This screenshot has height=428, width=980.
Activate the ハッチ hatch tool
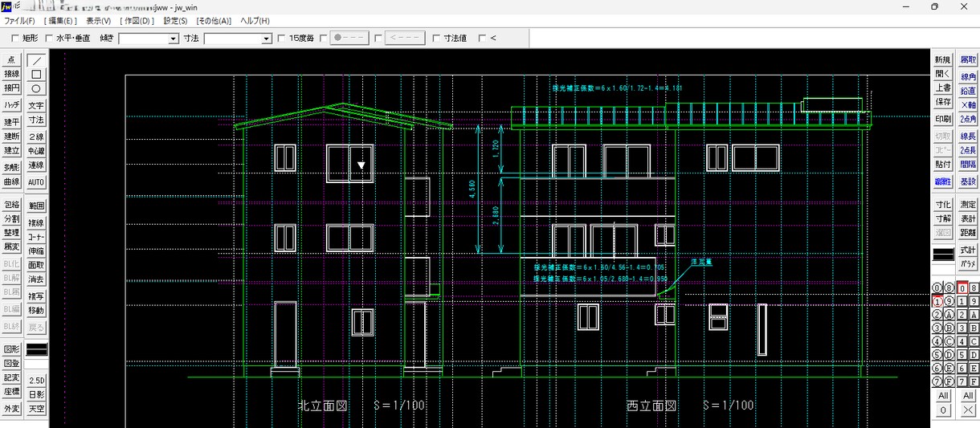point(11,105)
